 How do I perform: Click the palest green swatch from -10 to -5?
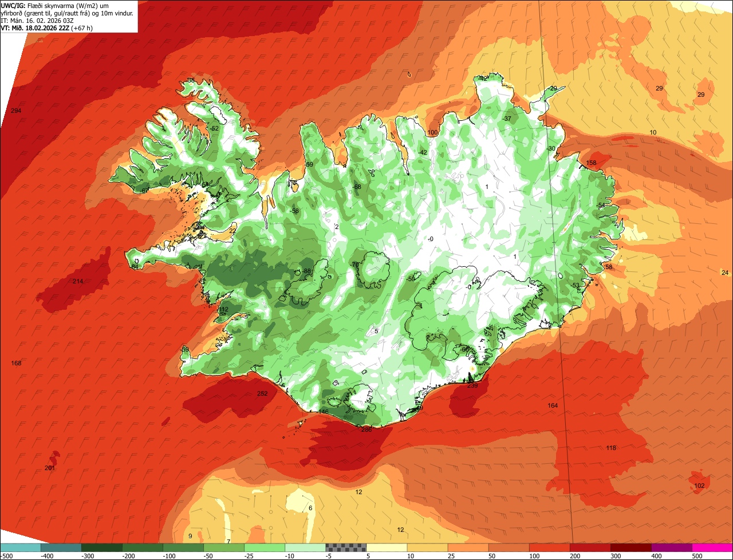[x=305, y=547]
